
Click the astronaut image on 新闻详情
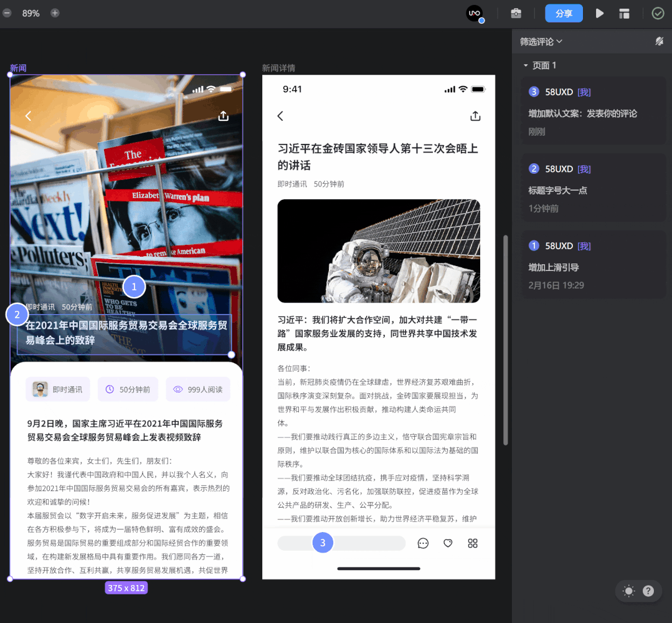tap(379, 251)
